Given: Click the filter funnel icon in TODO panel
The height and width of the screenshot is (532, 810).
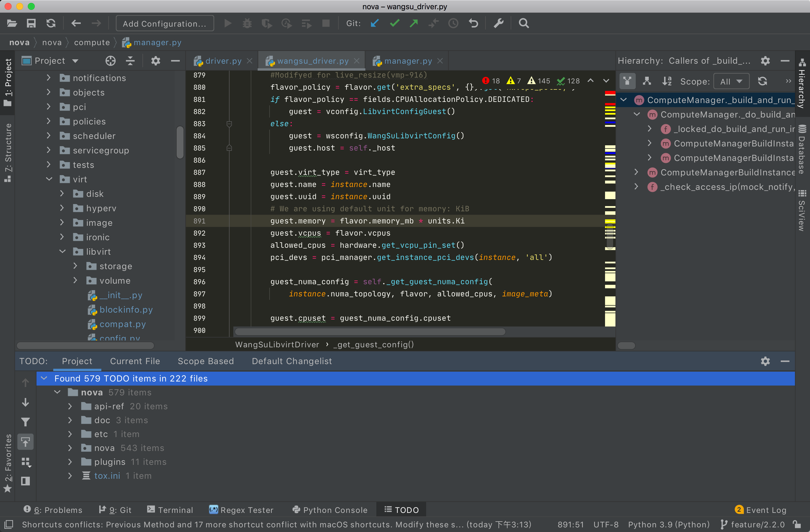Looking at the screenshot, I should coord(25,422).
